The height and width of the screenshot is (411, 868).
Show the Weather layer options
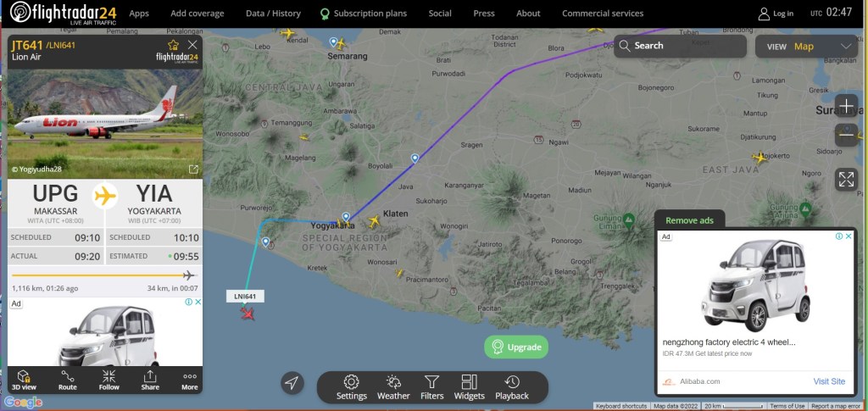pos(393,387)
